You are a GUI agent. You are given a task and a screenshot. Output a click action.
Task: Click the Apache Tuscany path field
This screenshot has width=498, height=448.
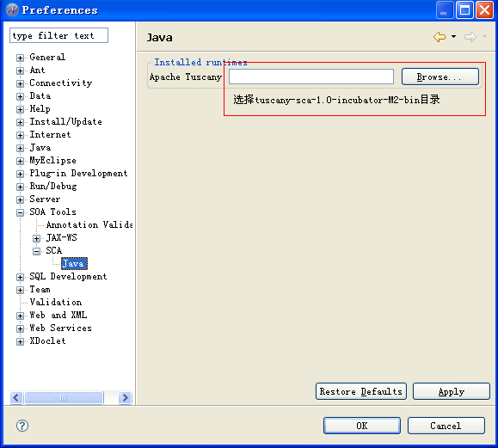click(x=311, y=77)
